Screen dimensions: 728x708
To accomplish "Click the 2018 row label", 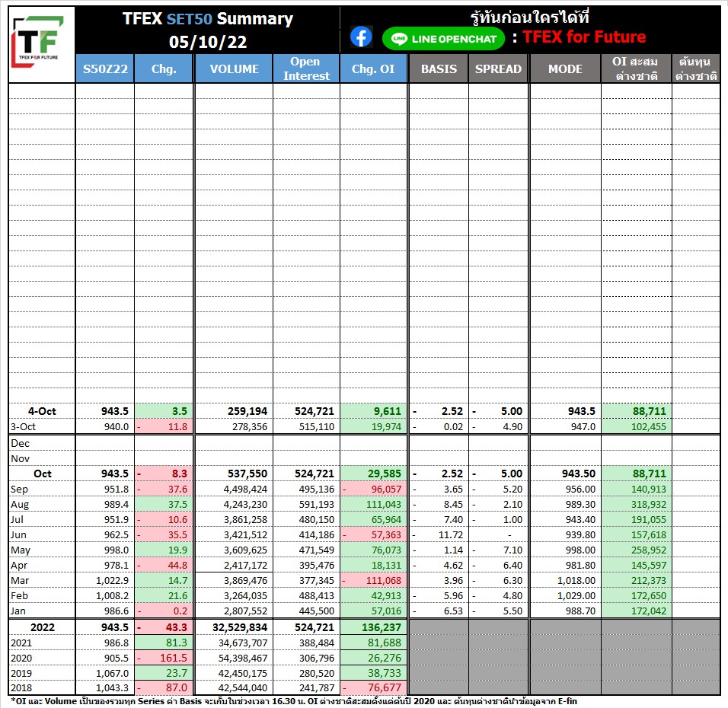I will pyautogui.click(x=21, y=688).
